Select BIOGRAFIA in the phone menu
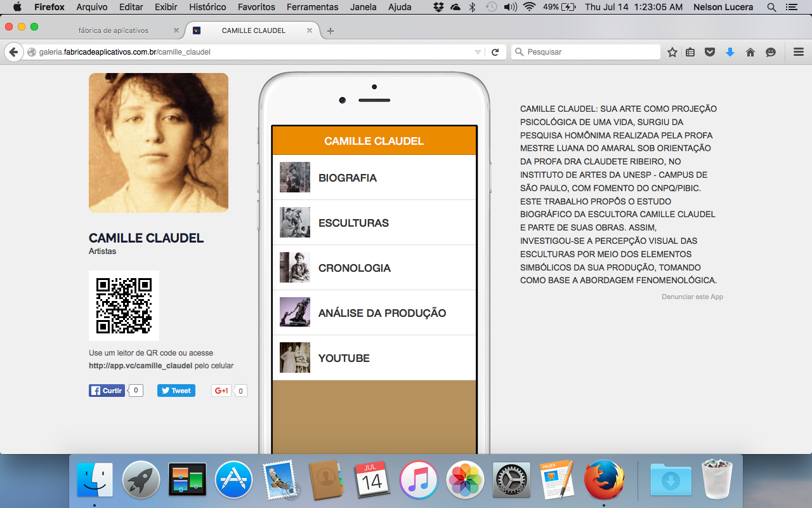The width and height of the screenshot is (812, 508). click(348, 178)
